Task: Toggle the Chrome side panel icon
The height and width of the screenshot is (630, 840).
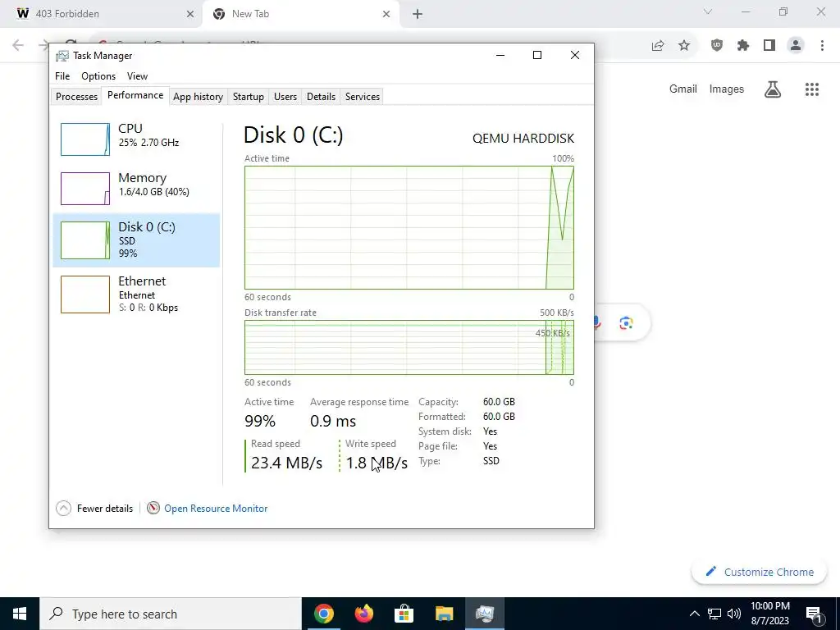Action: click(x=769, y=46)
